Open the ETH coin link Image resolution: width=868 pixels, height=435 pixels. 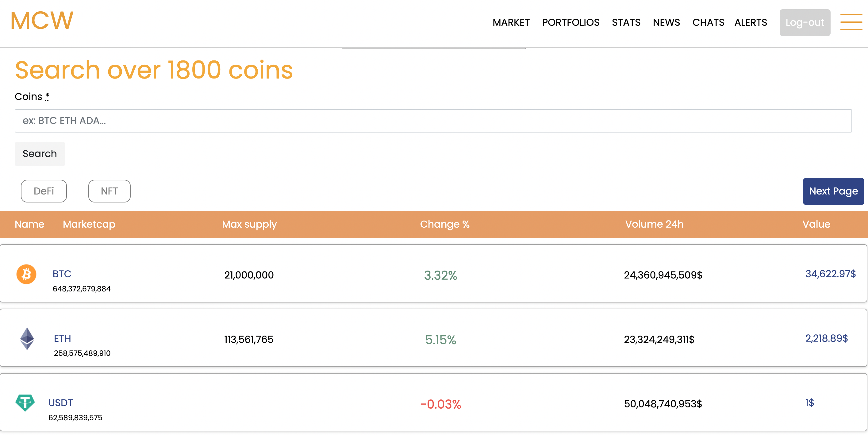(62, 338)
